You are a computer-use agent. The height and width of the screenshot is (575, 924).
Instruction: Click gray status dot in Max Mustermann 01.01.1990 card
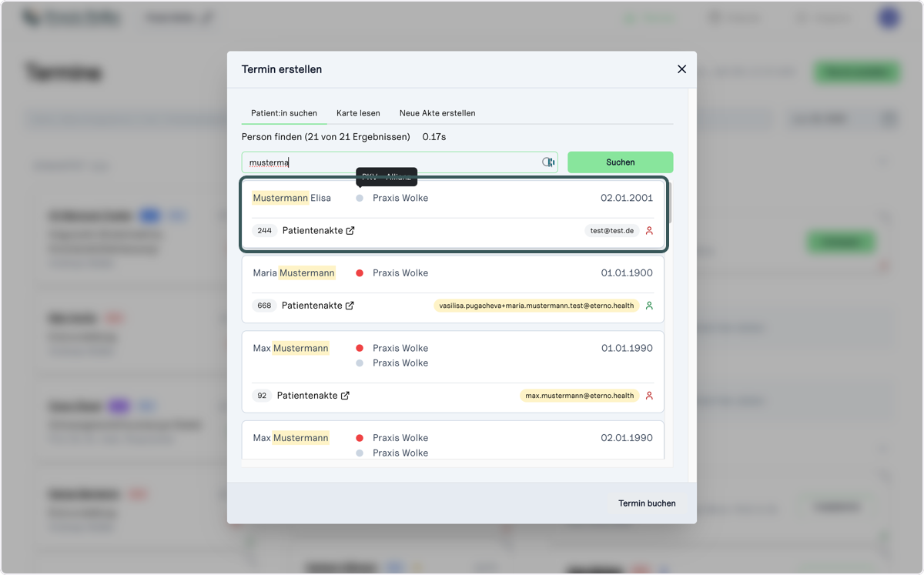360,363
